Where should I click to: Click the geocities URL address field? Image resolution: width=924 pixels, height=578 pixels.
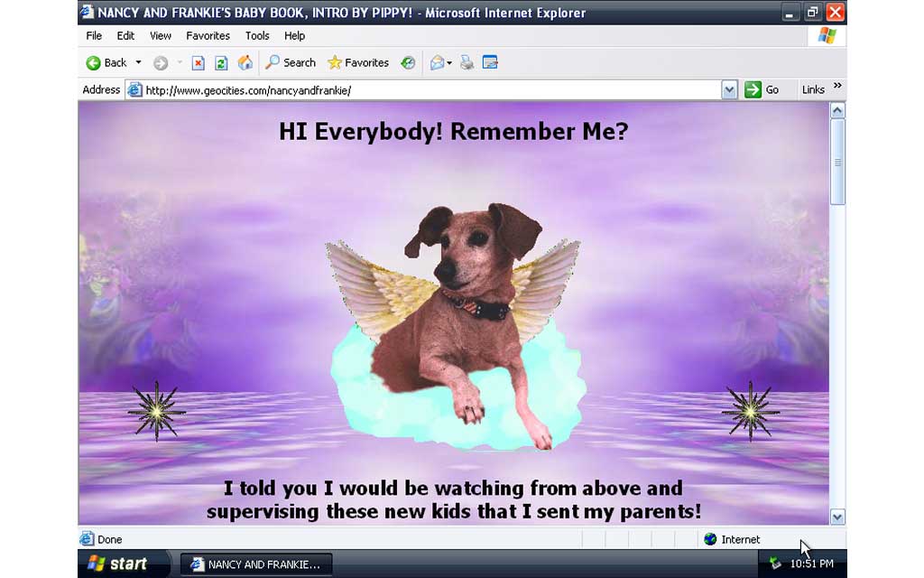click(424, 90)
